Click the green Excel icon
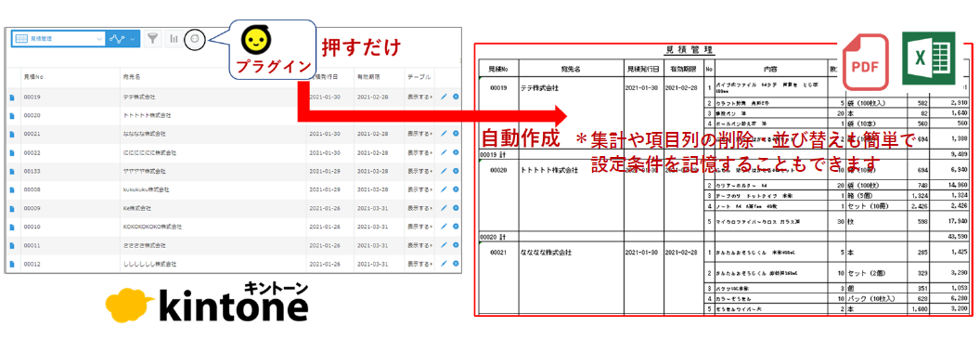The width and height of the screenshot is (980, 339). tap(929, 59)
